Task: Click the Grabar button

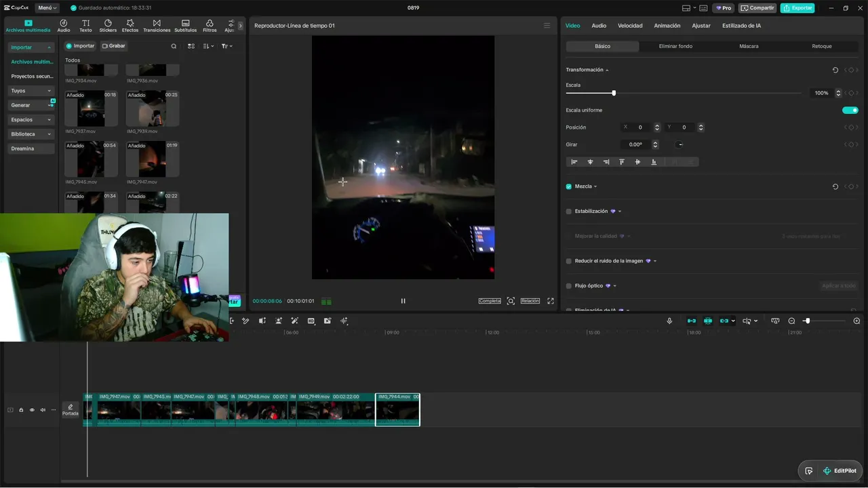Action: [x=114, y=46]
